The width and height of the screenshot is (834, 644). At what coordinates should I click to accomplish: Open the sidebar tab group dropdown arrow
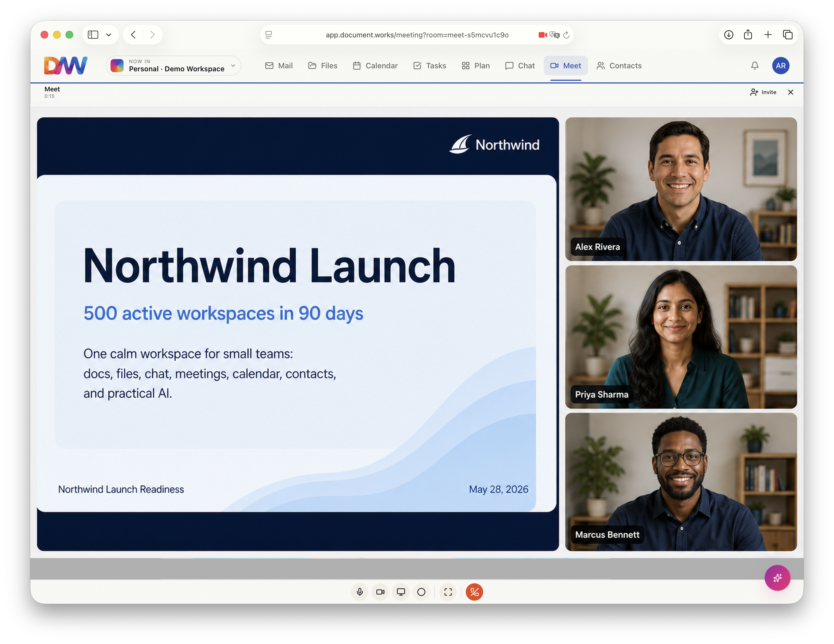109,35
